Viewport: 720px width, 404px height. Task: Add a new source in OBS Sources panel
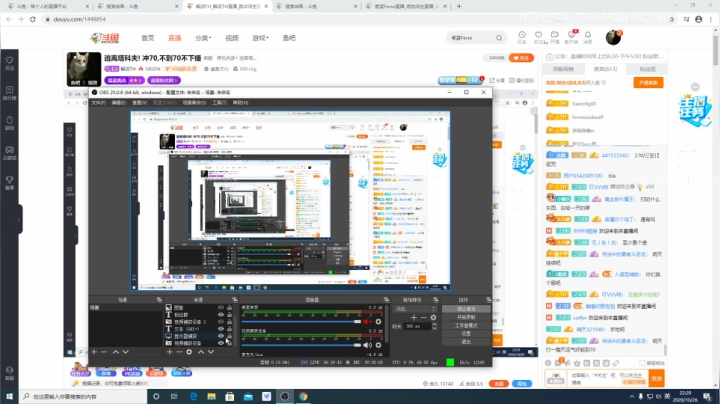pyautogui.click(x=169, y=352)
